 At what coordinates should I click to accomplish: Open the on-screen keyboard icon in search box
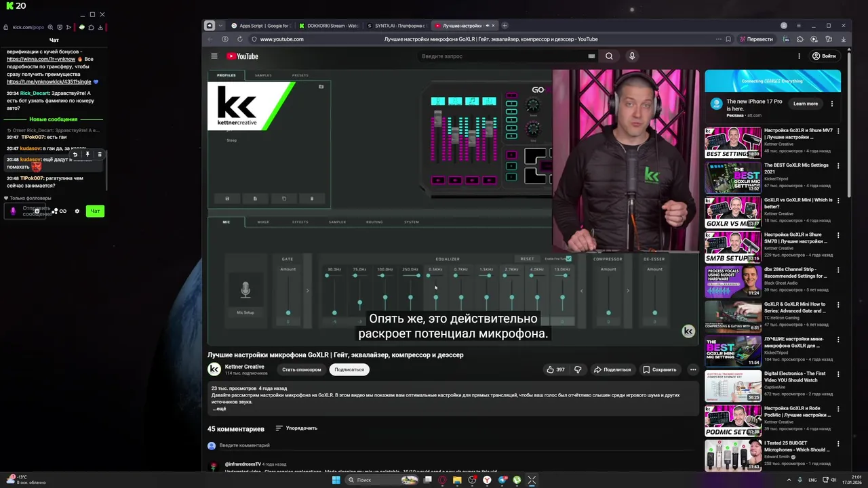[591, 56]
